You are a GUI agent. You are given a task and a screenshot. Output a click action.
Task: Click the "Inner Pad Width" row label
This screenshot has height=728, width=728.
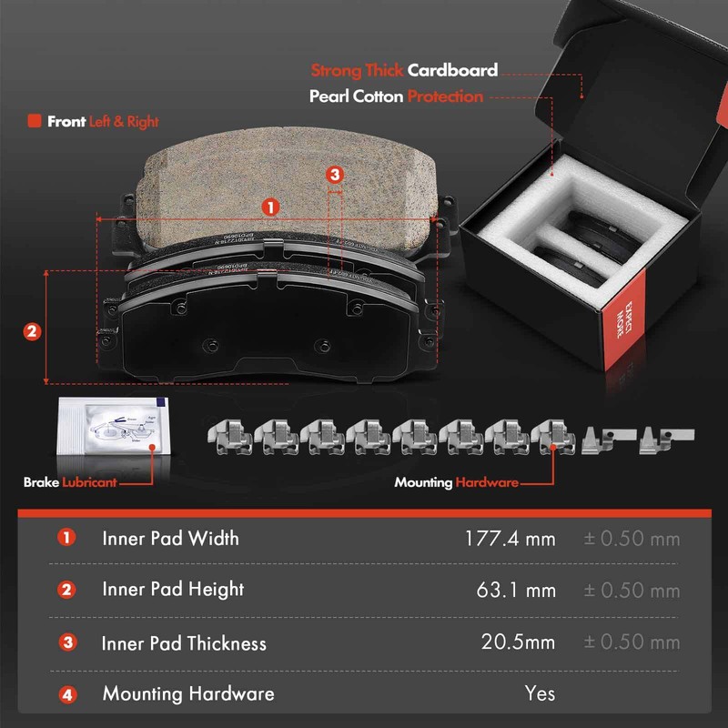[170, 539]
